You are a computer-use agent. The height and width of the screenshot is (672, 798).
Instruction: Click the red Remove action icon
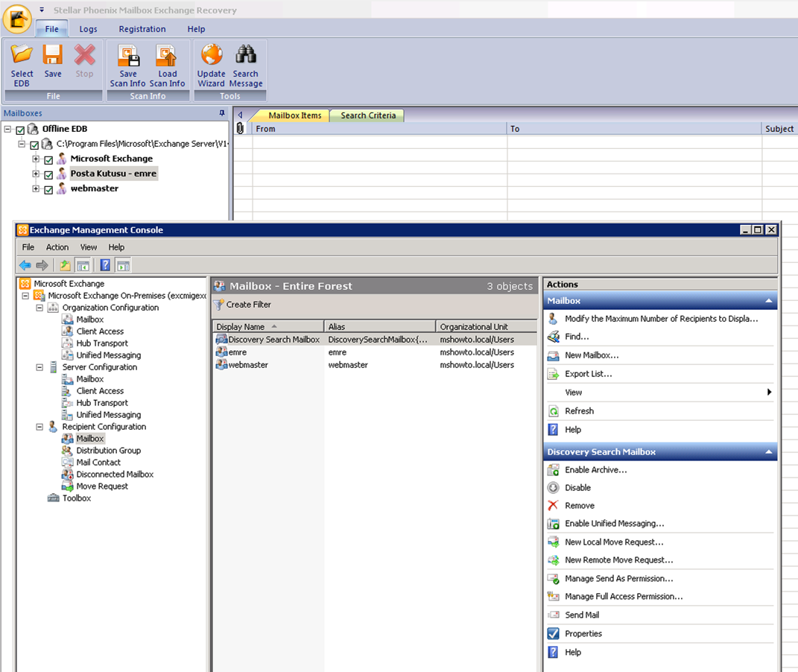coord(553,506)
